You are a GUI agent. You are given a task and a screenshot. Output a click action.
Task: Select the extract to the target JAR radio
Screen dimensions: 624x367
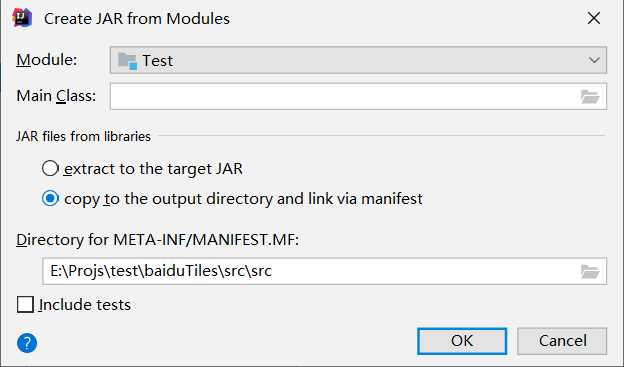51,168
